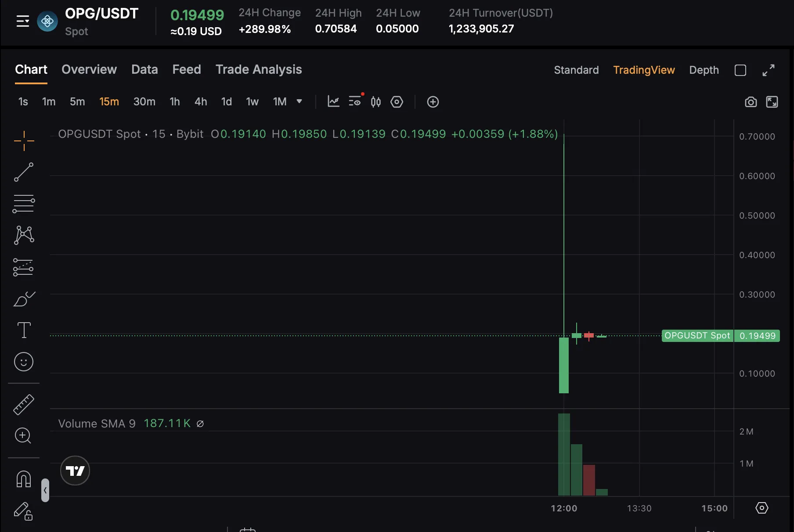The width and height of the screenshot is (794, 532).
Task: Open the candle chart style selector
Action: pyautogui.click(x=375, y=102)
